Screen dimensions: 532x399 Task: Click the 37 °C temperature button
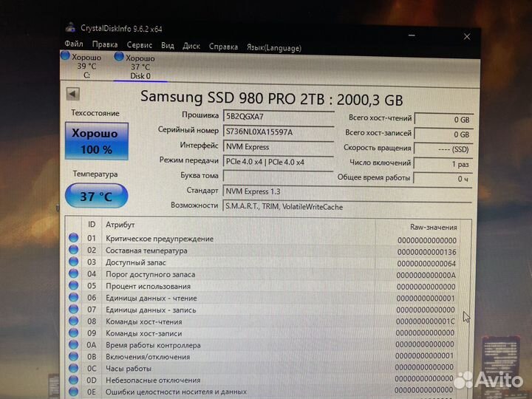coord(96,196)
